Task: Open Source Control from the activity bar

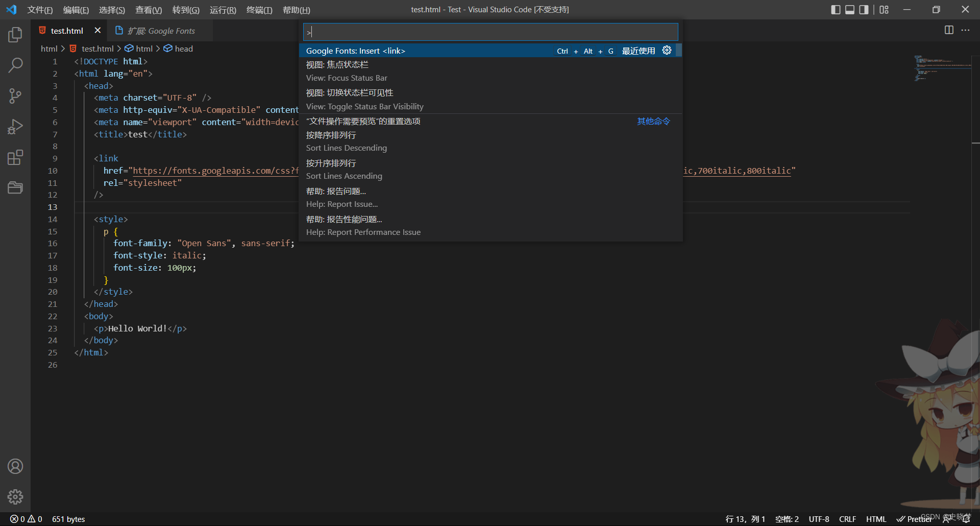Action: pyautogui.click(x=15, y=96)
